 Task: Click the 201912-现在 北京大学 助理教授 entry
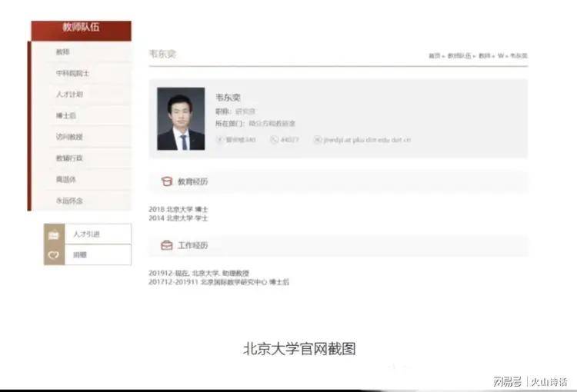point(198,273)
